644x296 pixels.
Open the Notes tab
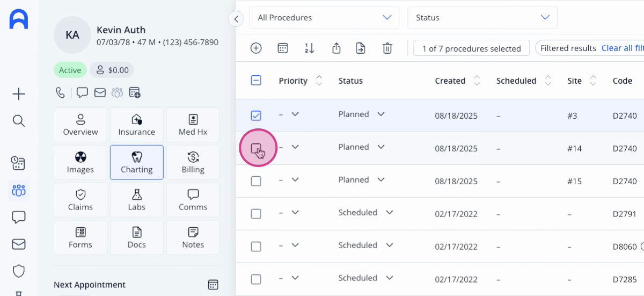[x=193, y=237]
